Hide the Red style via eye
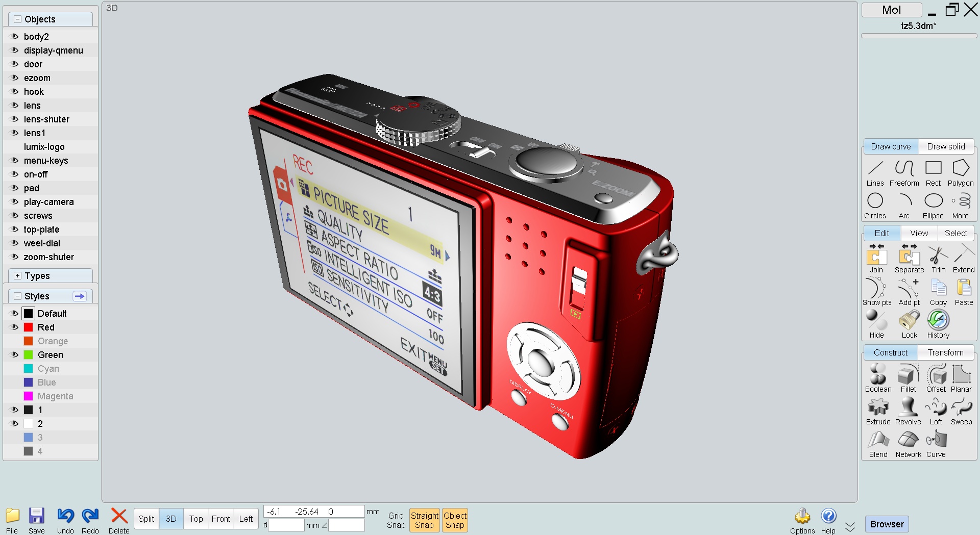Screen dimensions: 980x535 point(15,327)
